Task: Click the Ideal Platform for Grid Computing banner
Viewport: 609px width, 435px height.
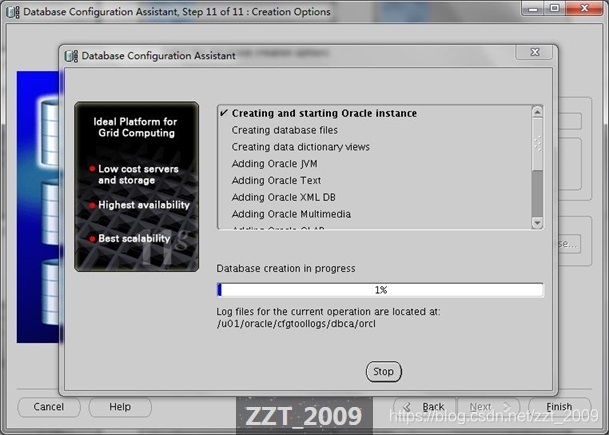Action: point(136,186)
